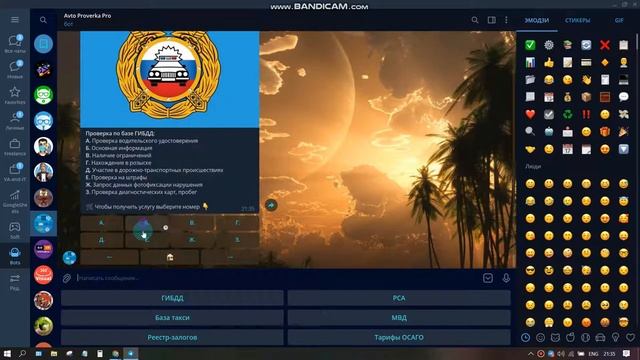The width and height of the screenshot is (640, 360).
Task: Open the ГИБДД banner image
Action: (x=169, y=79)
